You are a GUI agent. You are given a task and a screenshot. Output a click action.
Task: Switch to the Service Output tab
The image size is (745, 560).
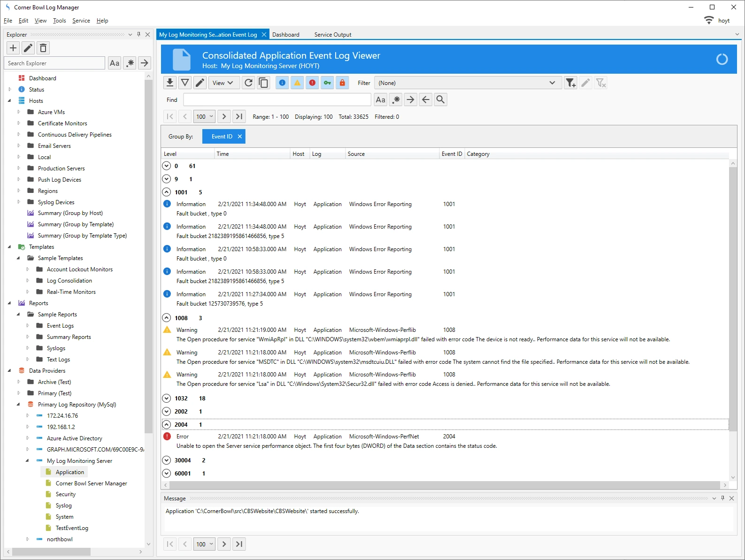(333, 34)
